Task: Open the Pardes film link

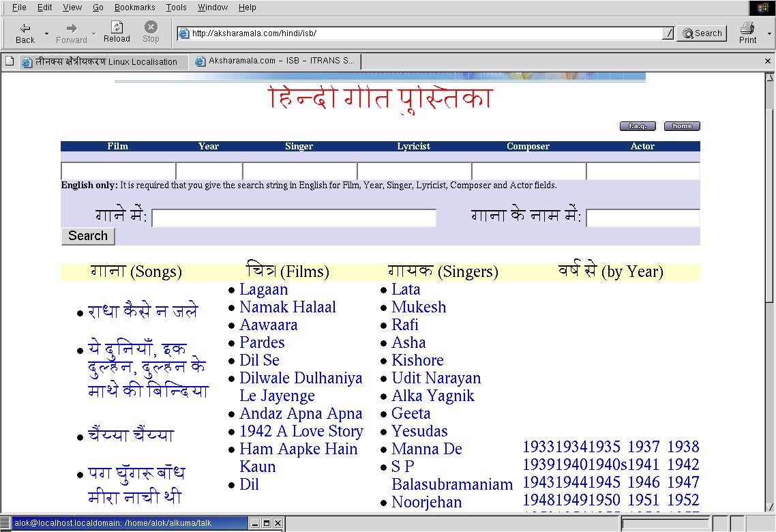Action: 262,342
